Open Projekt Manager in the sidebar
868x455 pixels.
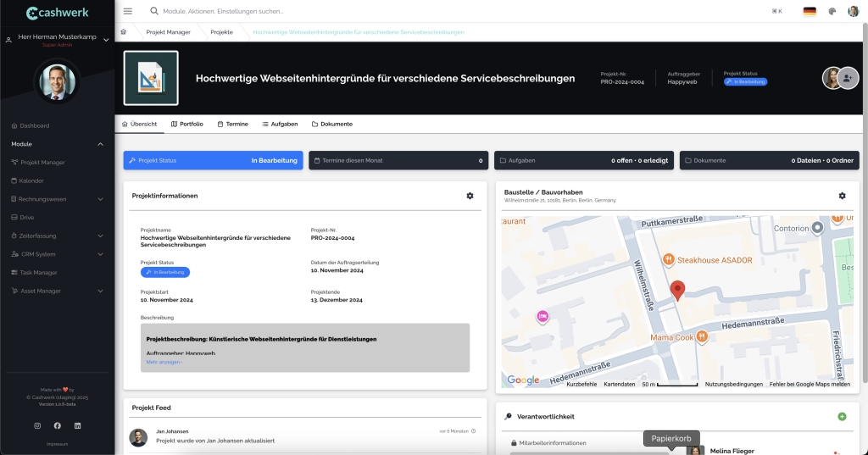[x=42, y=162]
